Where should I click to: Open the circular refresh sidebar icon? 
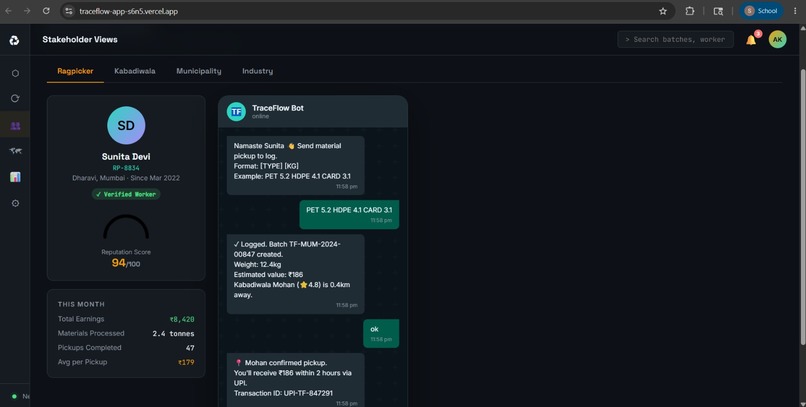point(15,98)
